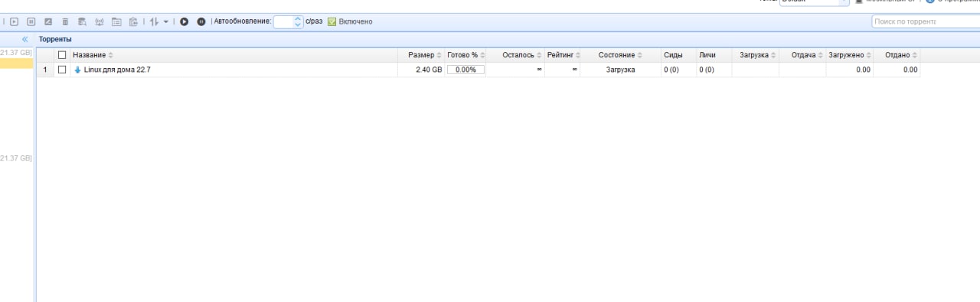Click the round black play-all button

point(184,21)
